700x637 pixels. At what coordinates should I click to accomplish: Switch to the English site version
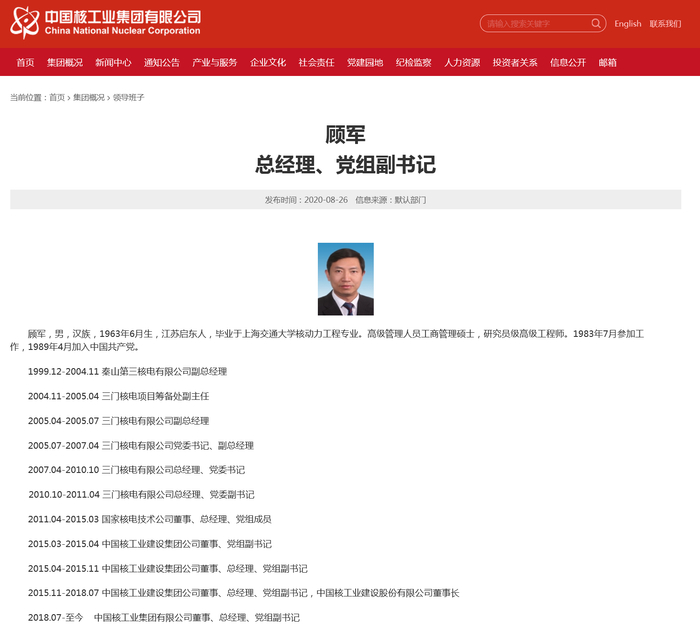coord(628,24)
